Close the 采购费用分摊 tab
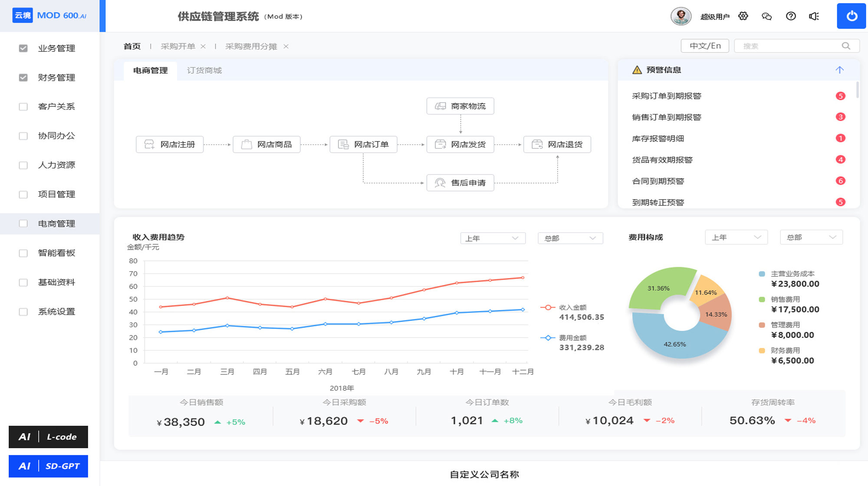Viewport: 868px width, 486px height. 286,46
